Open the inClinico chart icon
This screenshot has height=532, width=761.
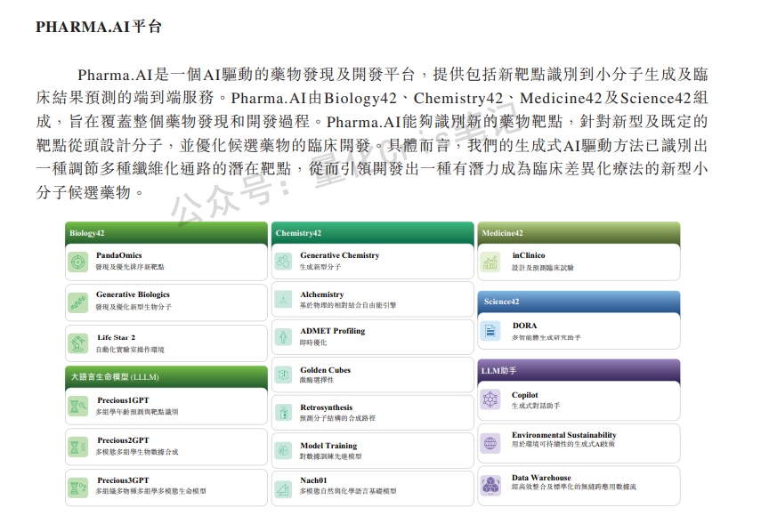pyautogui.click(x=490, y=260)
